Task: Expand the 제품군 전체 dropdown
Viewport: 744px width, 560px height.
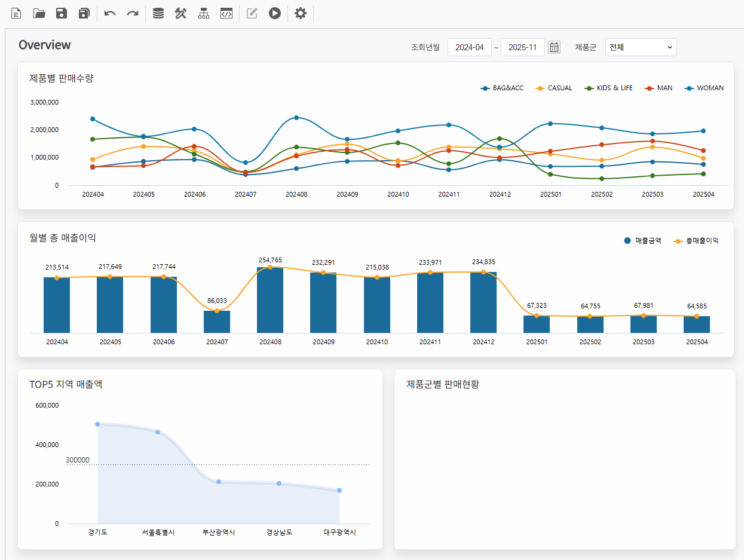Action: 641,47
